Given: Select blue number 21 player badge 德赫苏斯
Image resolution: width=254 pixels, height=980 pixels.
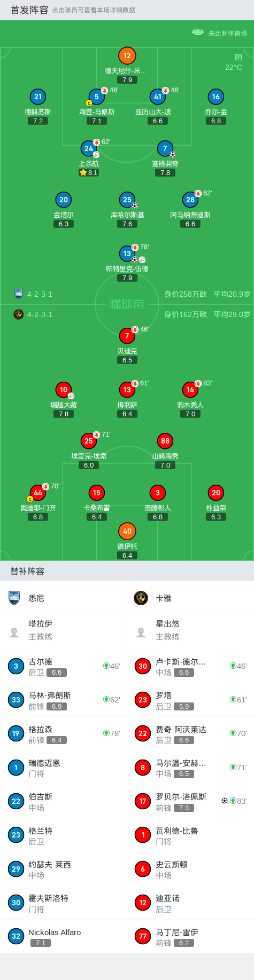Looking at the screenshot, I should tap(38, 97).
